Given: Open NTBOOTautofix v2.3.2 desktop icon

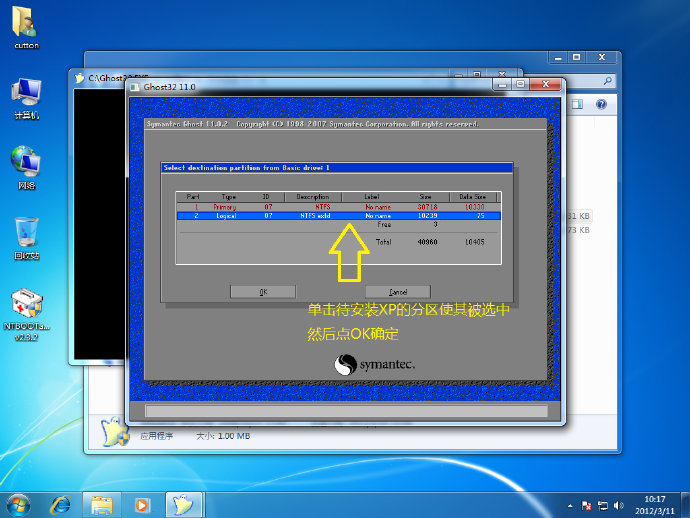Looking at the screenshot, I should [26, 315].
